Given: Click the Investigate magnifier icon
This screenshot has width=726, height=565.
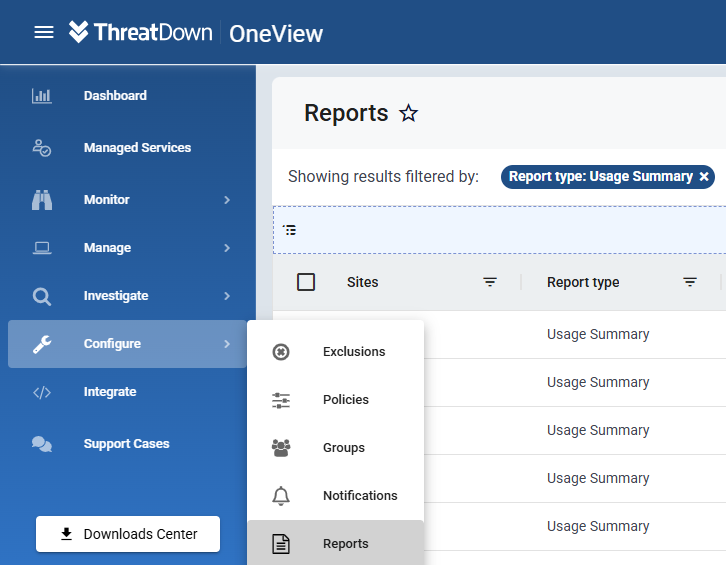Looking at the screenshot, I should click(42, 296).
